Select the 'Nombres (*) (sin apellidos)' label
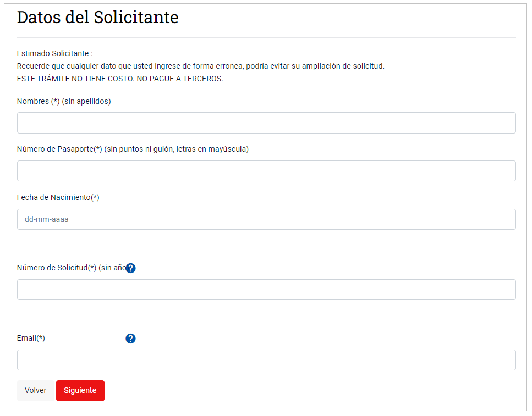532x416 pixels. click(64, 101)
